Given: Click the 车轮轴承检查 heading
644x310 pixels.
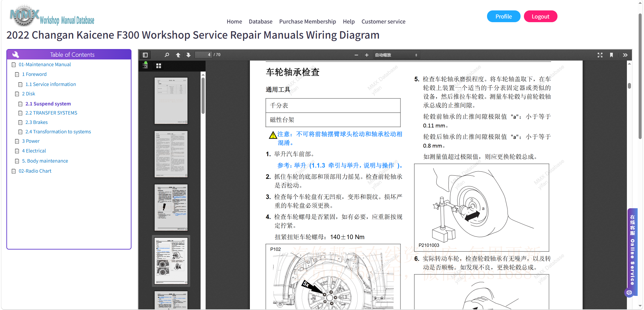Looking at the screenshot, I should coord(292,72).
